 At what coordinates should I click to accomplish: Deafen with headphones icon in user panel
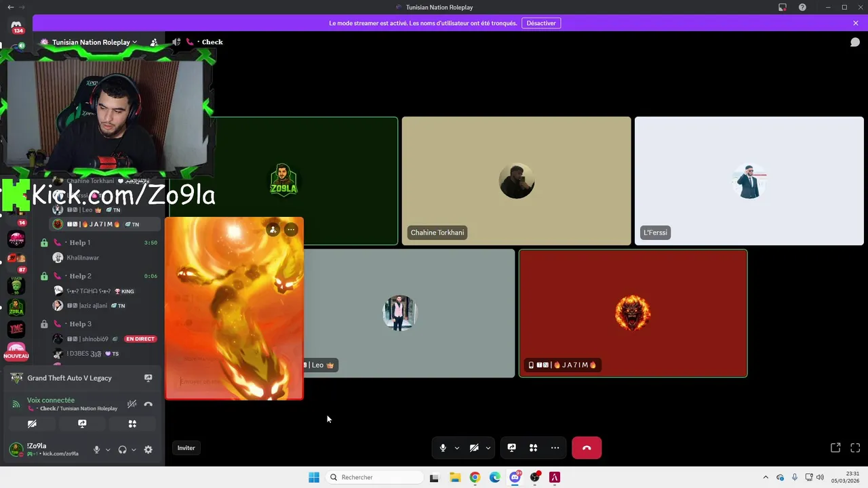click(122, 449)
